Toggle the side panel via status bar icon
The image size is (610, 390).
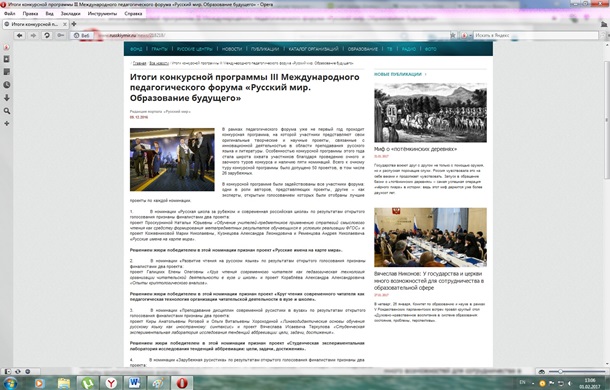coord(7,371)
